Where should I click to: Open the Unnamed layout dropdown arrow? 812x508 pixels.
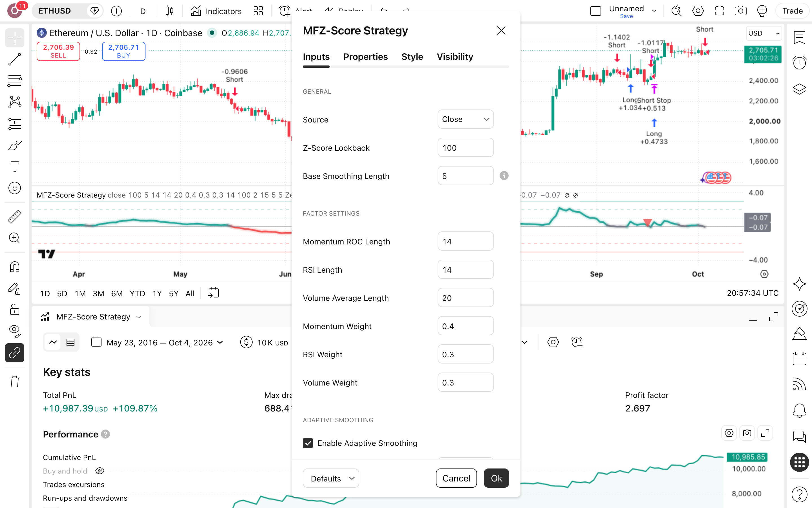654,11
